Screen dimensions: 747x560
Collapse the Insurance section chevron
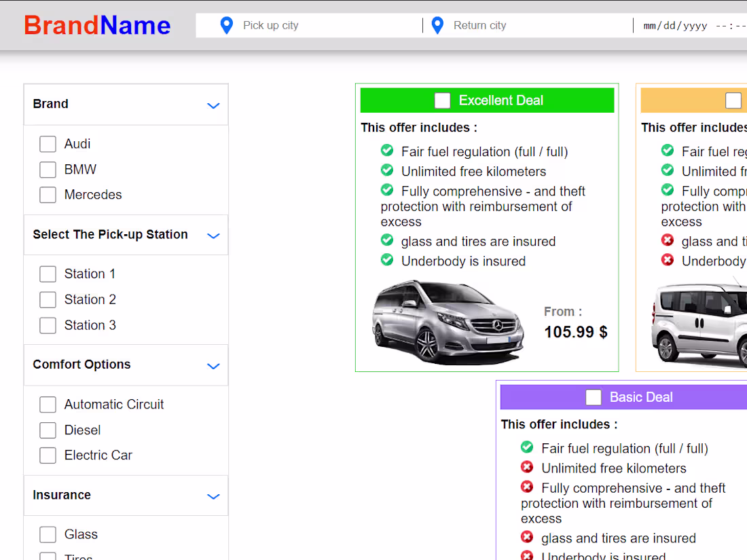[213, 496]
